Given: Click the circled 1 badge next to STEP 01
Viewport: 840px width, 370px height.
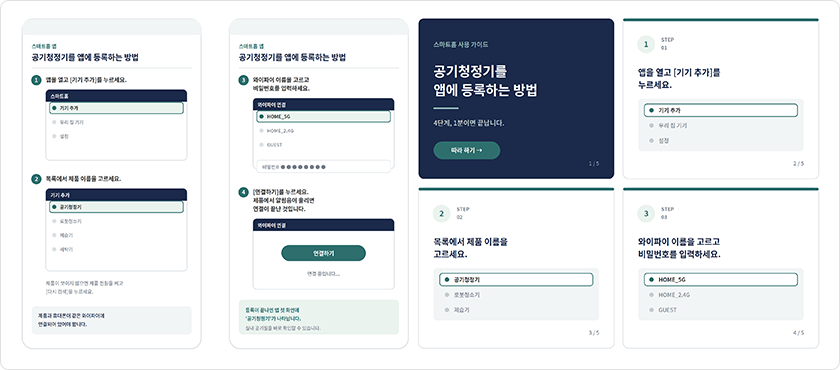Looking at the screenshot, I should [646, 44].
